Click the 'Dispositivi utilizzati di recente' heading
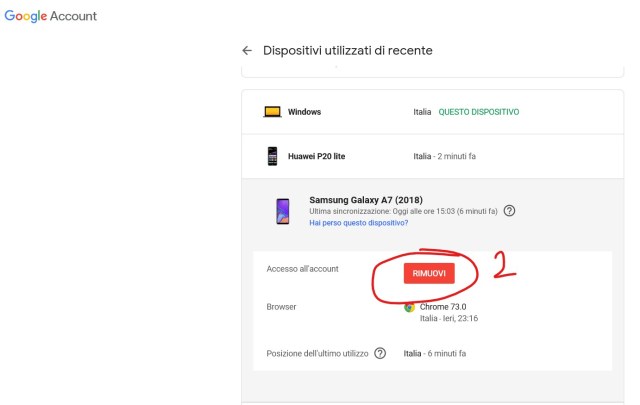 (x=347, y=51)
